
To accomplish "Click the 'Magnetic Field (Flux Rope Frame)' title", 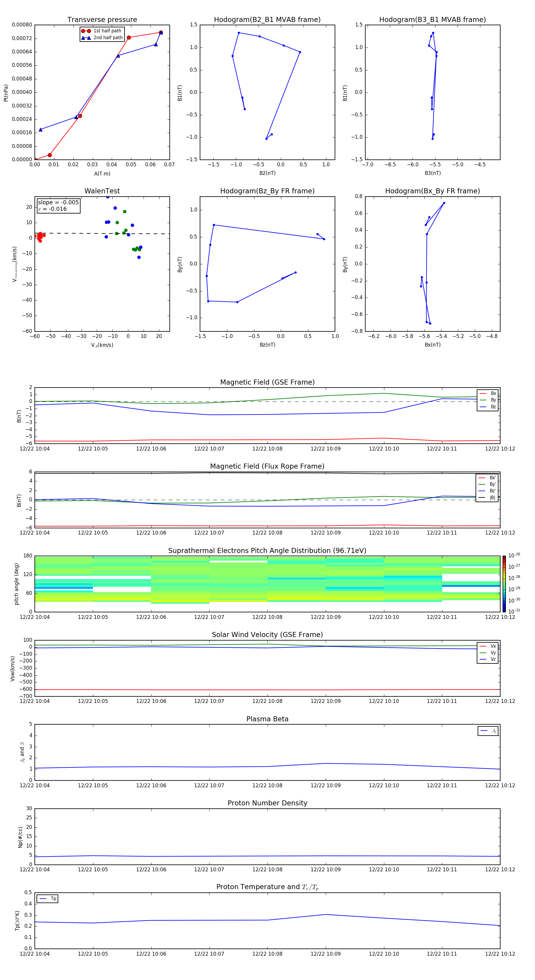I will (x=267, y=467).
